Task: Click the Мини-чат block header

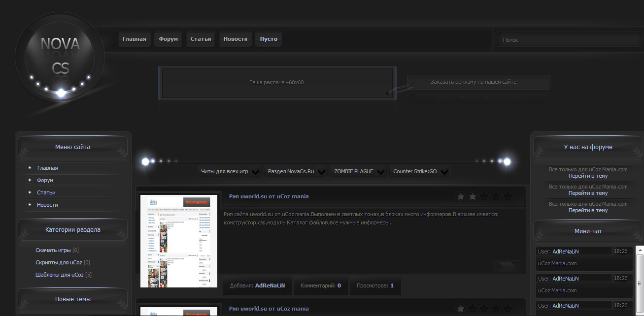Action: [x=588, y=231]
